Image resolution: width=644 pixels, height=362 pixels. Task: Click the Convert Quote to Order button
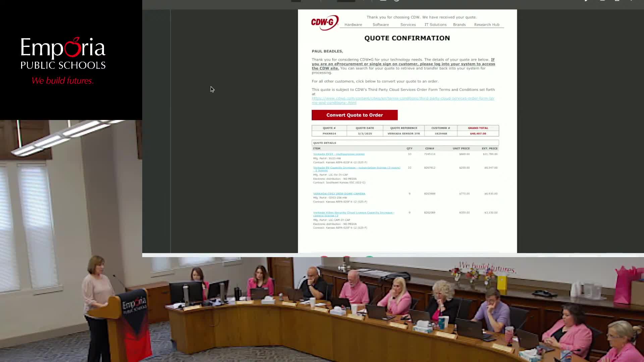point(355,115)
